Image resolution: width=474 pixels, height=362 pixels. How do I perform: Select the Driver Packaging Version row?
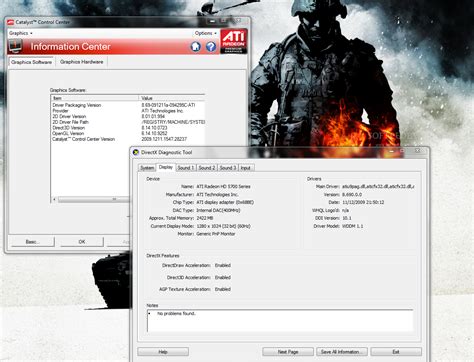click(128, 105)
